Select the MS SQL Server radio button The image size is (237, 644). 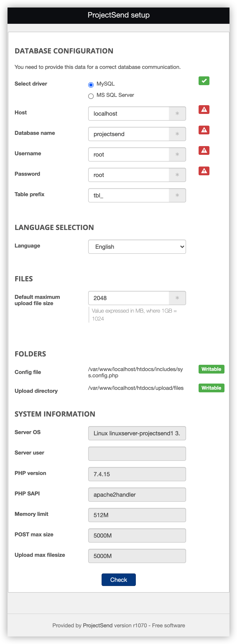pos(91,96)
